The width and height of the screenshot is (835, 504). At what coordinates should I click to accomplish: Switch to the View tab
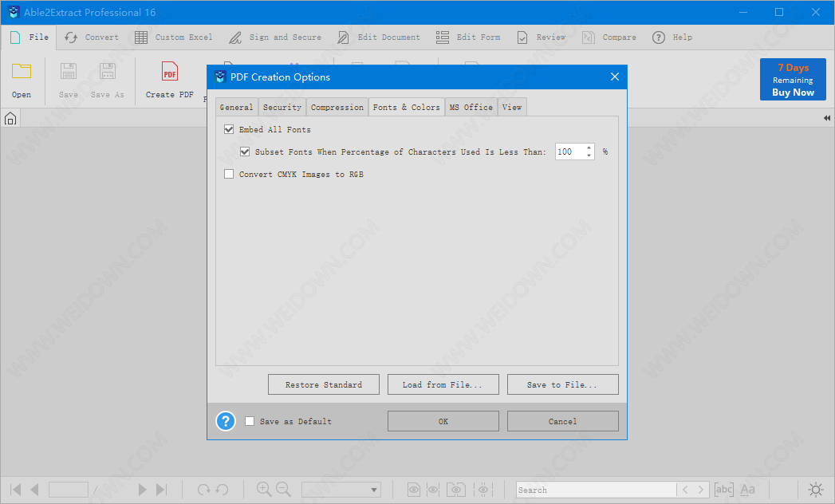point(512,107)
